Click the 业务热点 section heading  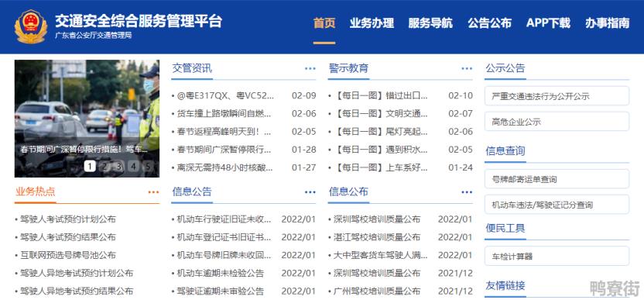point(36,191)
